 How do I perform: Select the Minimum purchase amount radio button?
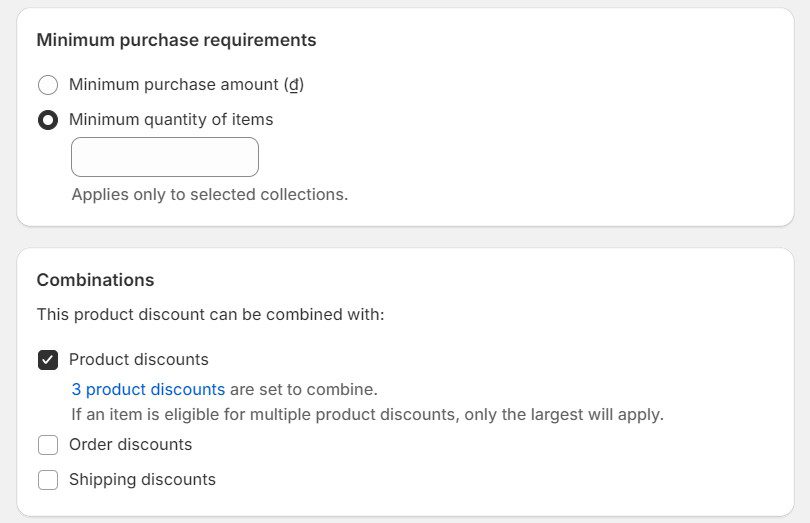tap(47, 85)
